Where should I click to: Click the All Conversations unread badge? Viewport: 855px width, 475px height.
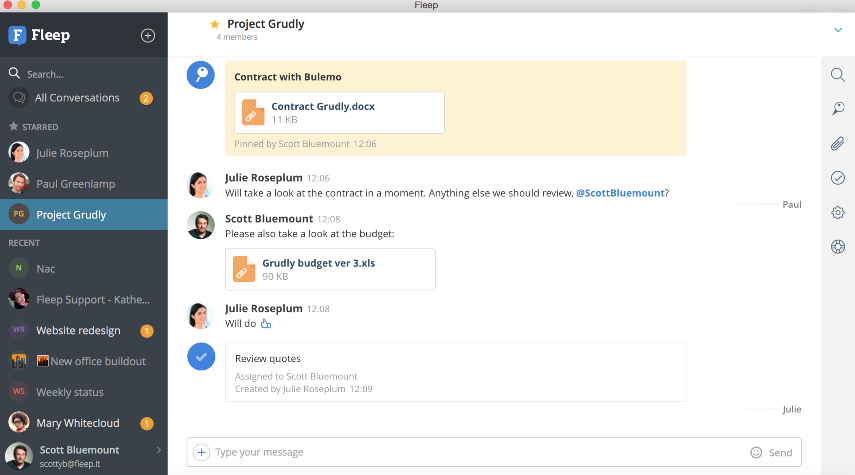(146, 98)
